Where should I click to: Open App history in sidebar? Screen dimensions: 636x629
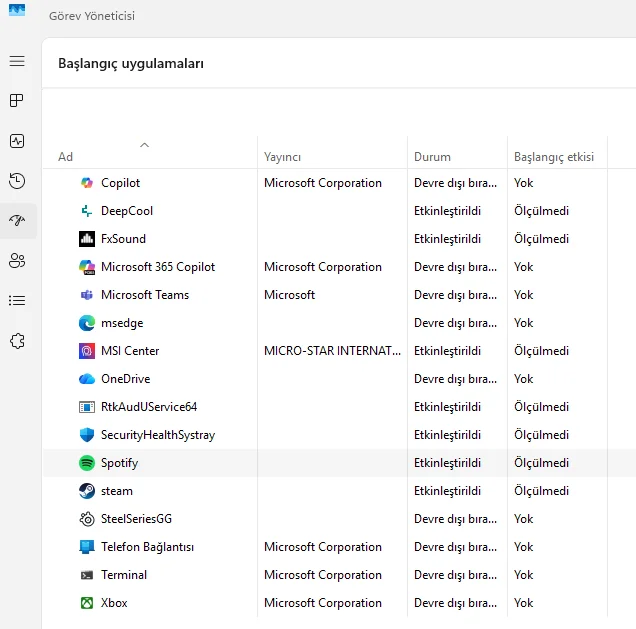tap(17, 181)
